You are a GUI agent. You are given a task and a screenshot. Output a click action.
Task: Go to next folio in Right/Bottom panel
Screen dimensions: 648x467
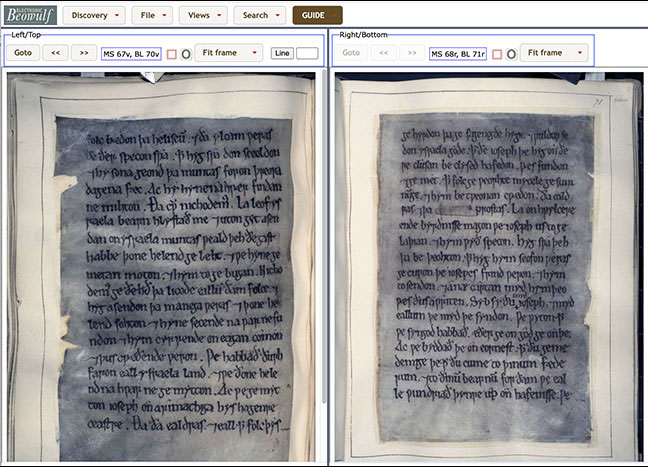(x=412, y=53)
